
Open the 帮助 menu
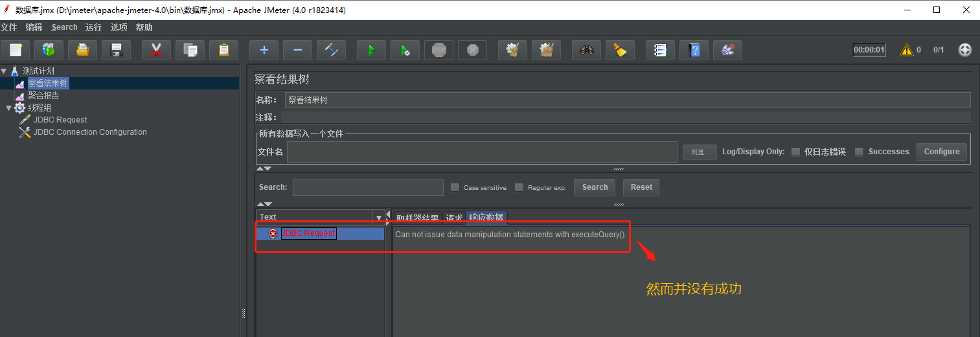point(144,27)
